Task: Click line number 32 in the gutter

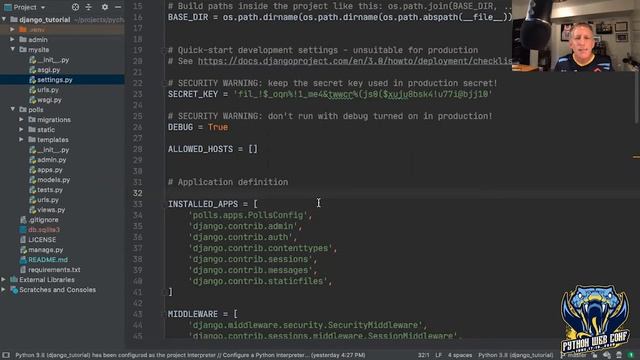Action: click(138, 193)
